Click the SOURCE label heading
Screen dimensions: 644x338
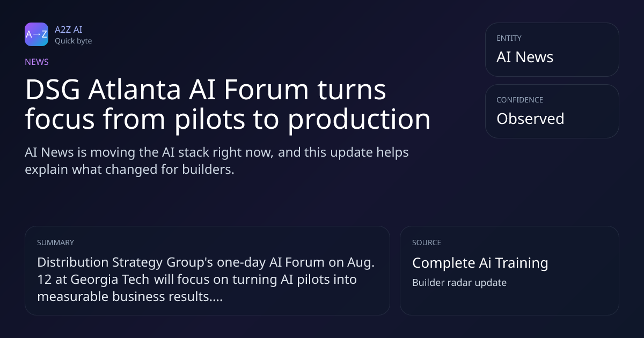coord(427,243)
